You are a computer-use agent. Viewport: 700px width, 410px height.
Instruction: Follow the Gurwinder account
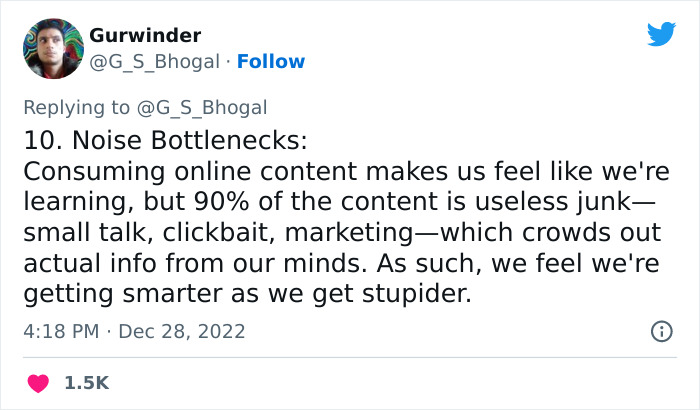[271, 62]
